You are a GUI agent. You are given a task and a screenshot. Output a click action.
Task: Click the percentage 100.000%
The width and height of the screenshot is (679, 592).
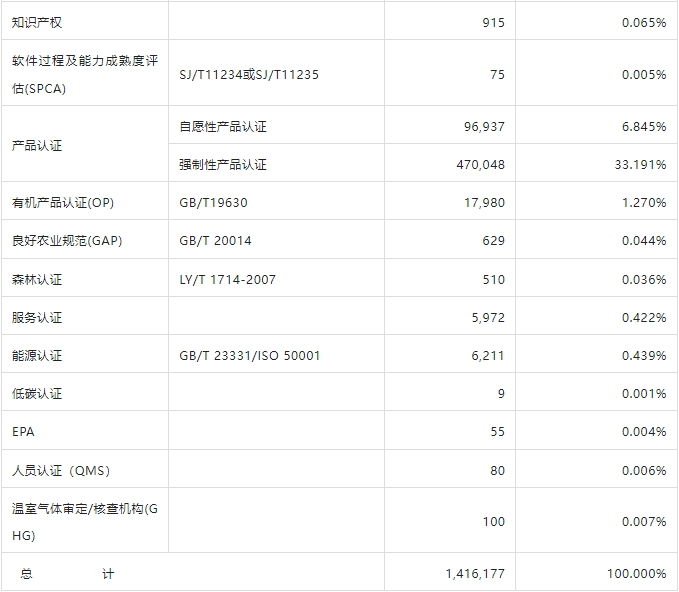click(x=637, y=574)
